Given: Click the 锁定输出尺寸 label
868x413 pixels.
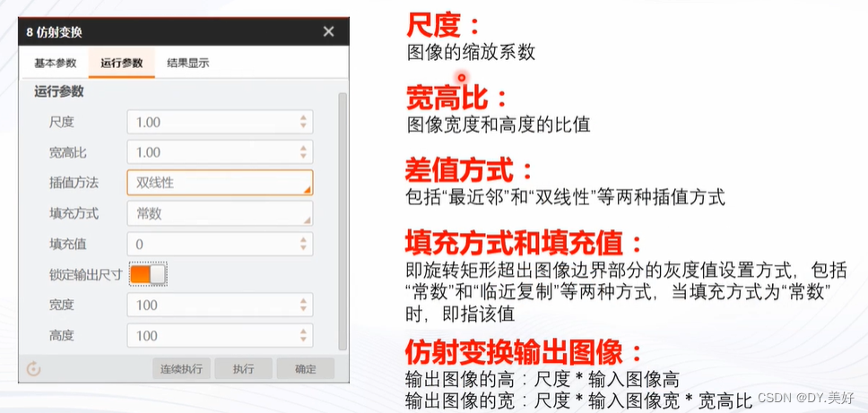Looking at the screenshot, I should pyautogui.click(x=86, y=275).
